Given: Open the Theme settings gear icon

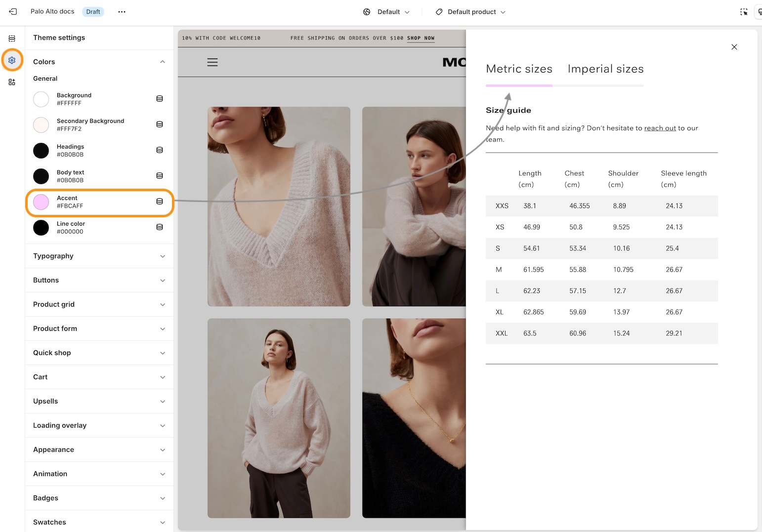Looking at the screenshot, I should 12,60.
